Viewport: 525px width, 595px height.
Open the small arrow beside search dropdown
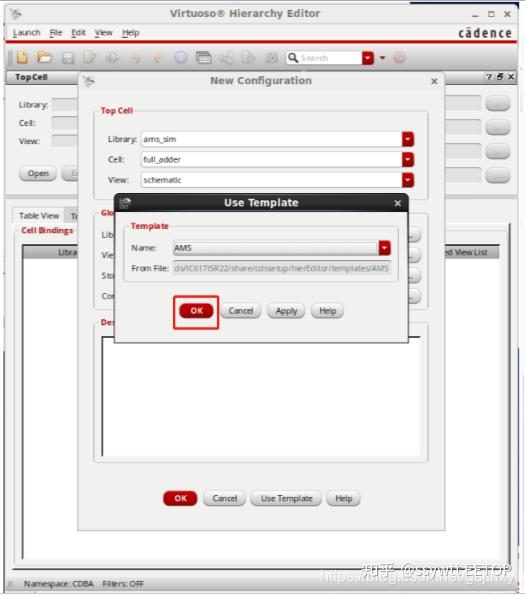(382, 58)
